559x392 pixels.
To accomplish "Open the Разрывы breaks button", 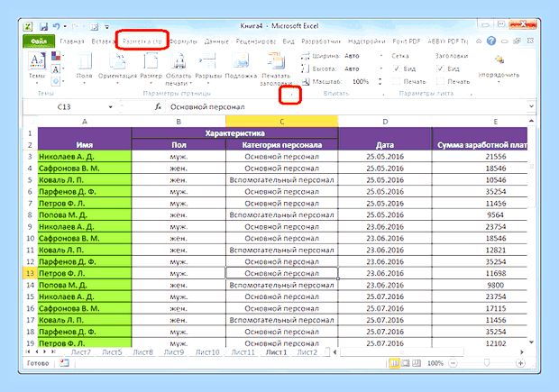I will click(x=208, y=68).
